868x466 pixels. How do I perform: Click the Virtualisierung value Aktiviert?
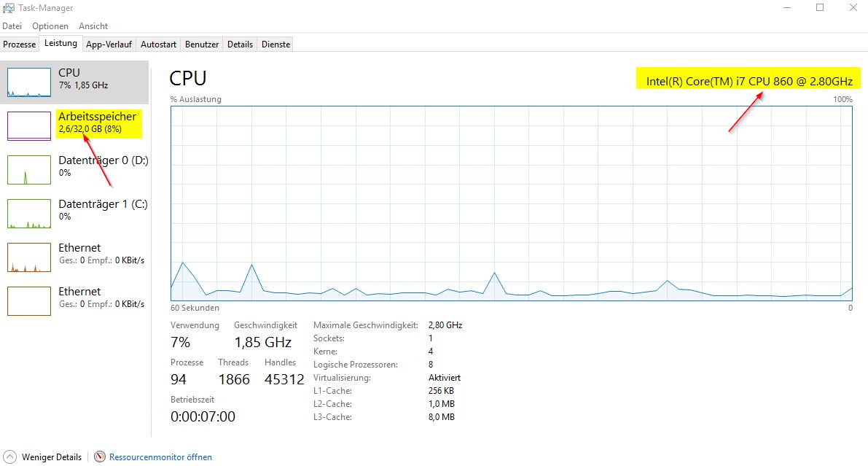tap(445, 378)
